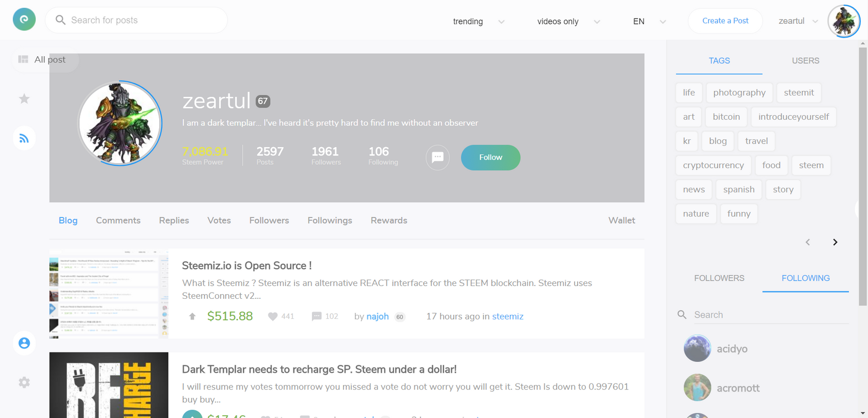Open the profile person icon in sidebar
Viewport: 868px width, 418px height.
[x=24, y=343]
